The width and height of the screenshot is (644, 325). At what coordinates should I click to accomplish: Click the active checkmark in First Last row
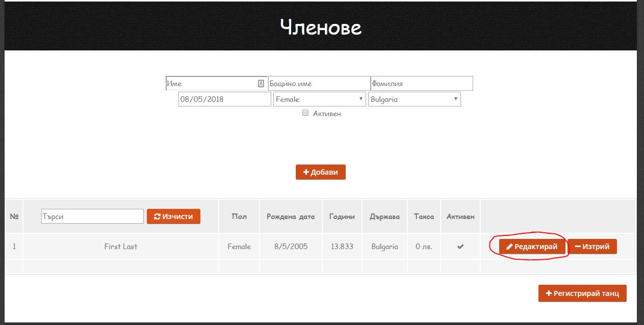pos(460,247)
